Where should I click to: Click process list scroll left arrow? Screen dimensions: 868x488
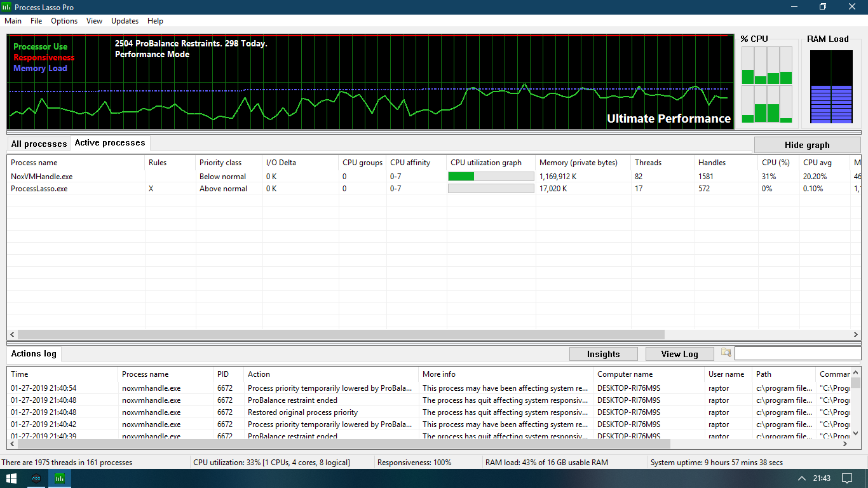tap(12, 334)
